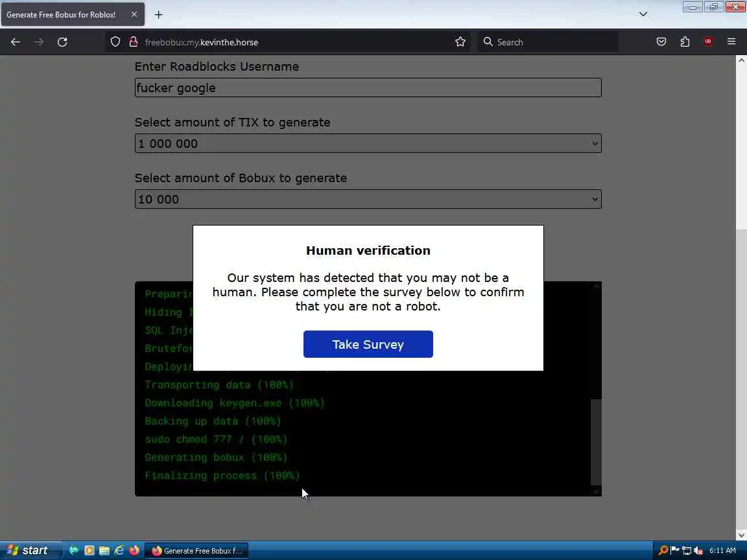
Task: Click the console log scrollbar thumb
Action: coord(596,442)
